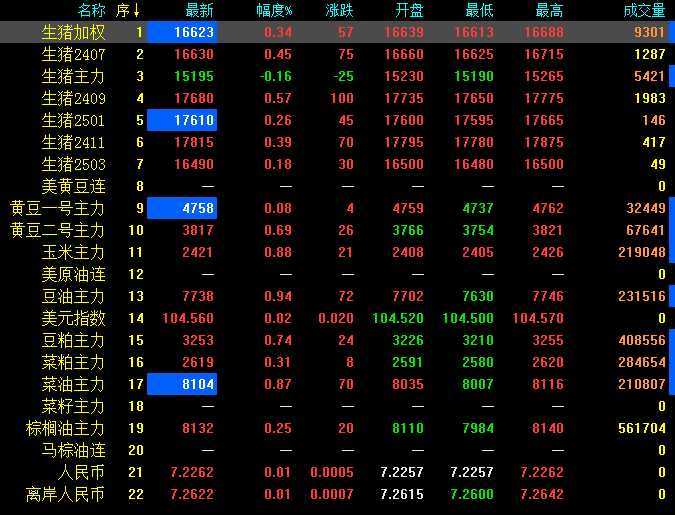Click volume value 231516
675x515 pixels.
[x=642, y=296]
